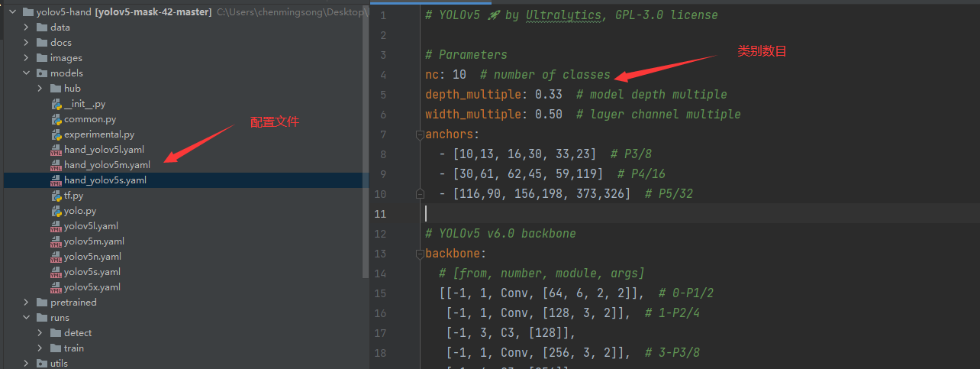Click the runs folder icon
The height and width of the screenshot is (369, 980).
pyautogui.click(x=42, y=318)
